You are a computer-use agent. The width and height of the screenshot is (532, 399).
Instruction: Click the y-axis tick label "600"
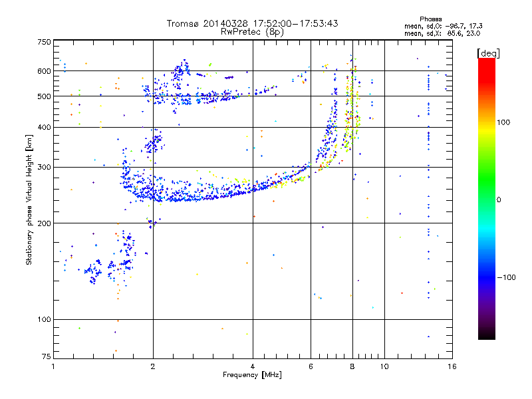pos(44,71)
